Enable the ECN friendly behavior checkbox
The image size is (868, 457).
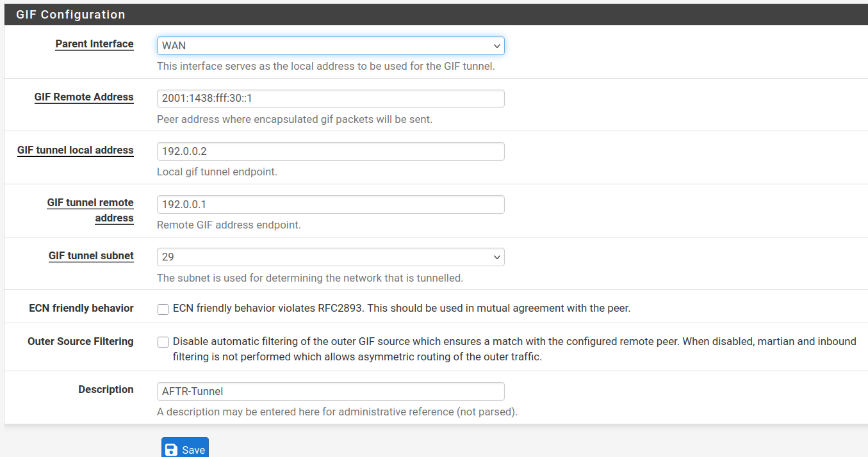coord(163,309)
